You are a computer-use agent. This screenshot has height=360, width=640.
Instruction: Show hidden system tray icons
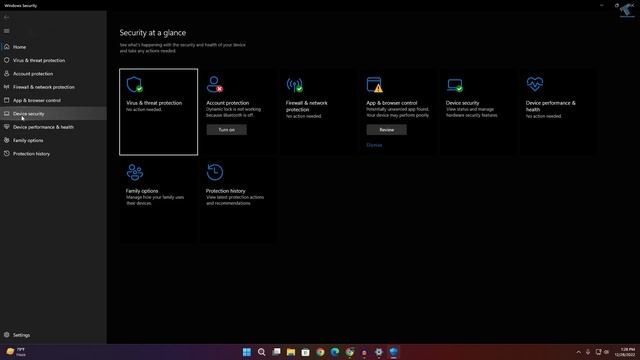[x=578, y=352]
